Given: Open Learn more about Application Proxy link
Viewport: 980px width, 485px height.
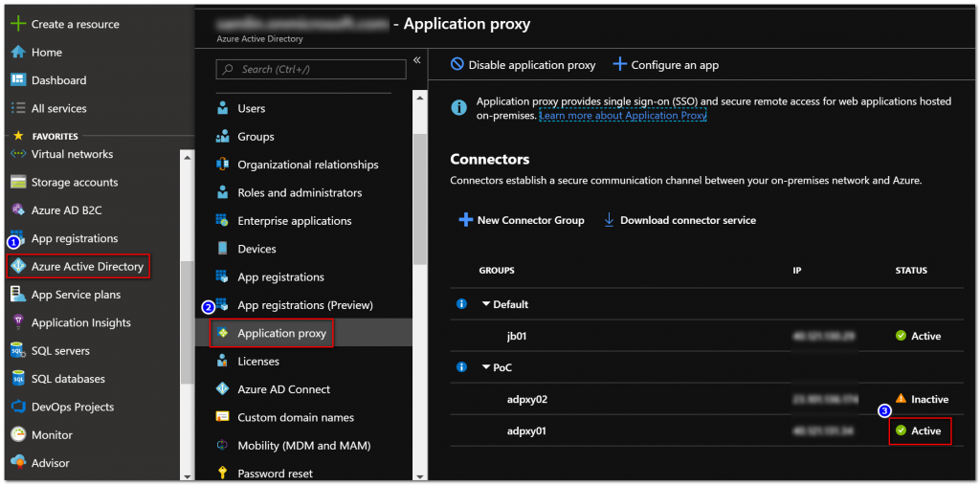Looking at the screenshot, I should coord(622,116).
